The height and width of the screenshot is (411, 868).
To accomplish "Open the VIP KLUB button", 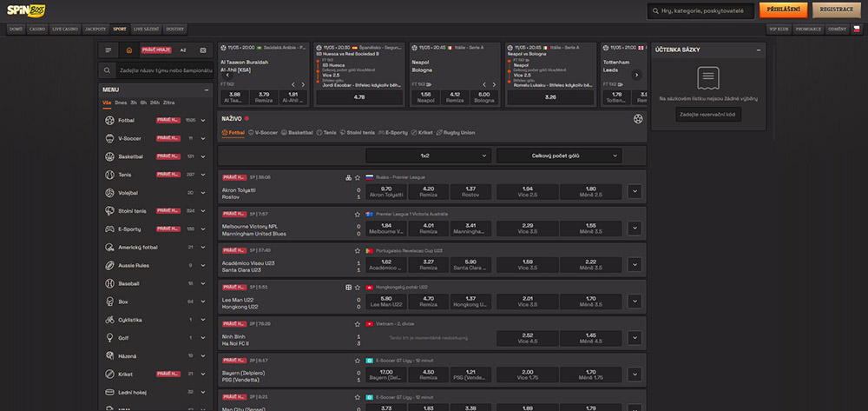I will pos(779,29).
